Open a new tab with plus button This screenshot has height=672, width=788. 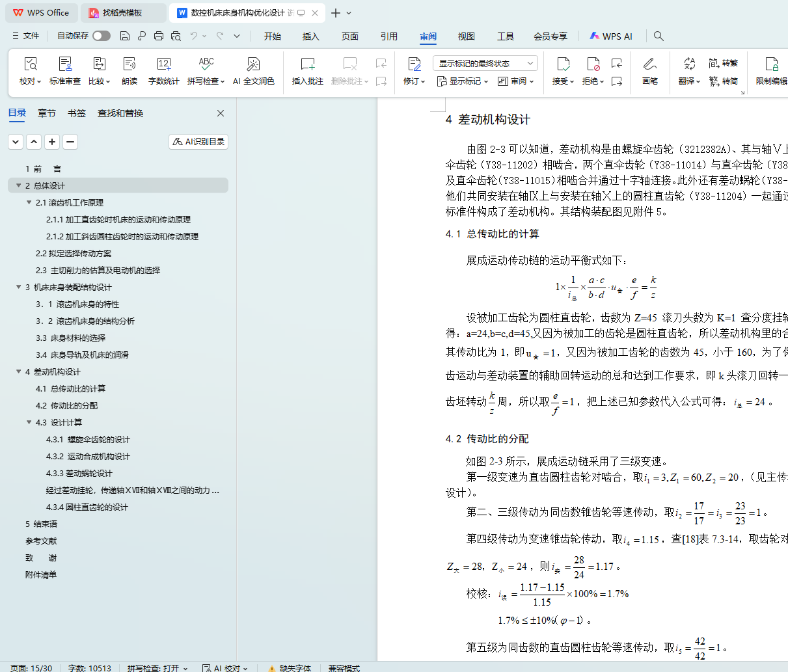[x=336, y=13]
